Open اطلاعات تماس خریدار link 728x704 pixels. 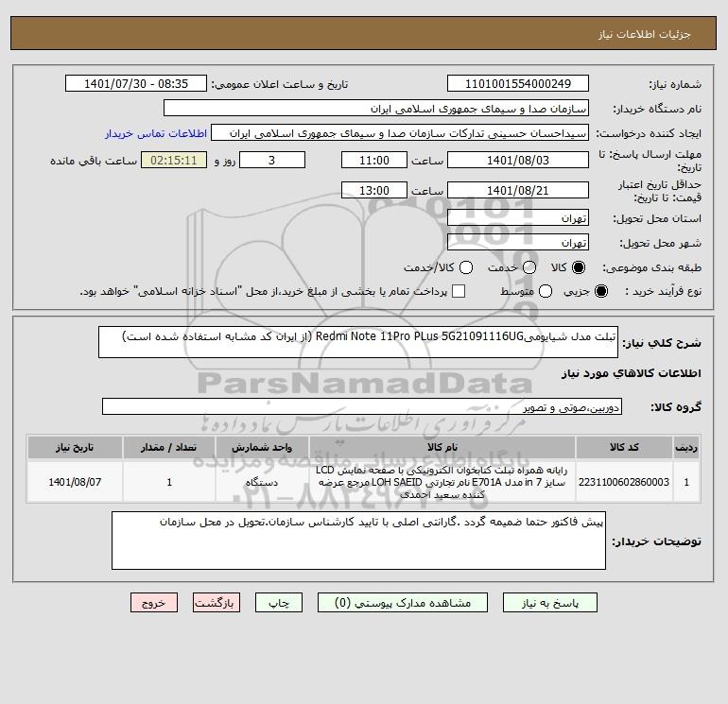pos(156,133)
